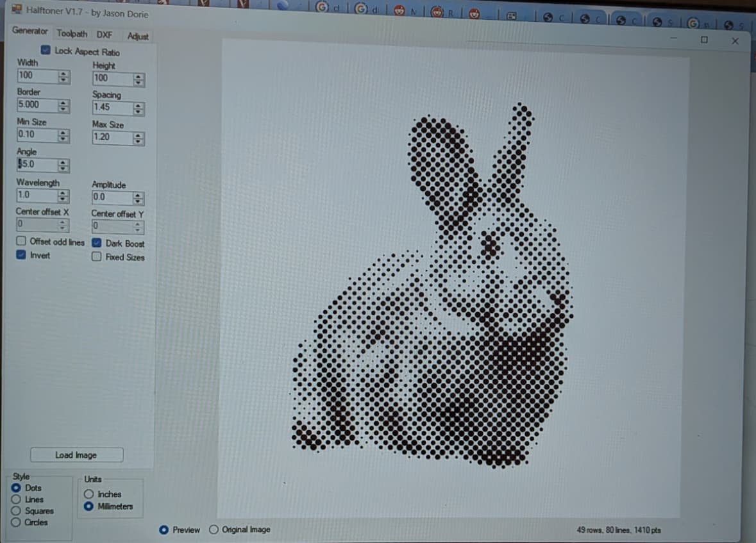Uncheck the Invert option
Image resolution: width=756 pixels, height=543 pixels.
21,255
